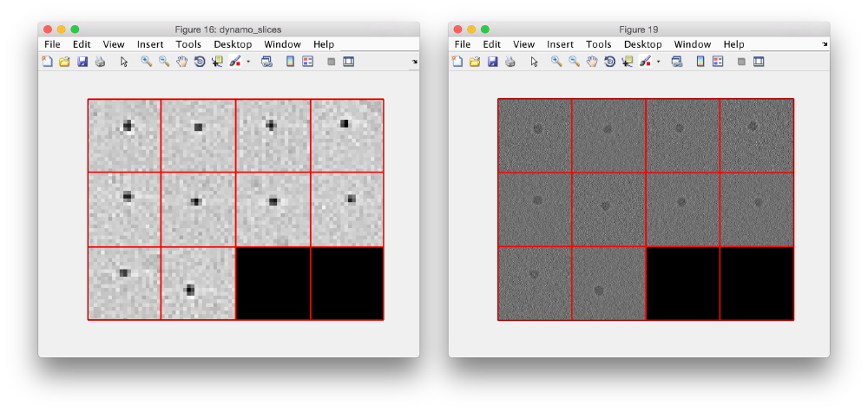Open Tools menu in Figure 16
Image resolution: width=868 pixels, height=412 pixels.
(x=188, y=44)
